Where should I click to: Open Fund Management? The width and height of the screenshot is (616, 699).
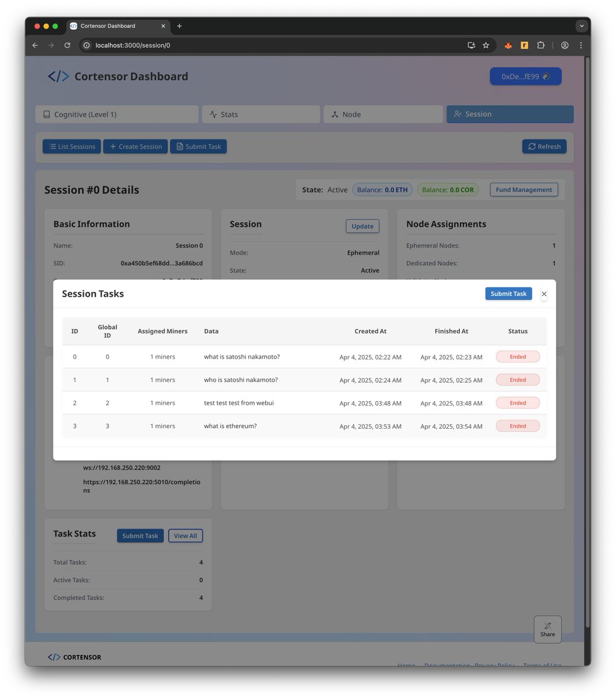[524, 189]
